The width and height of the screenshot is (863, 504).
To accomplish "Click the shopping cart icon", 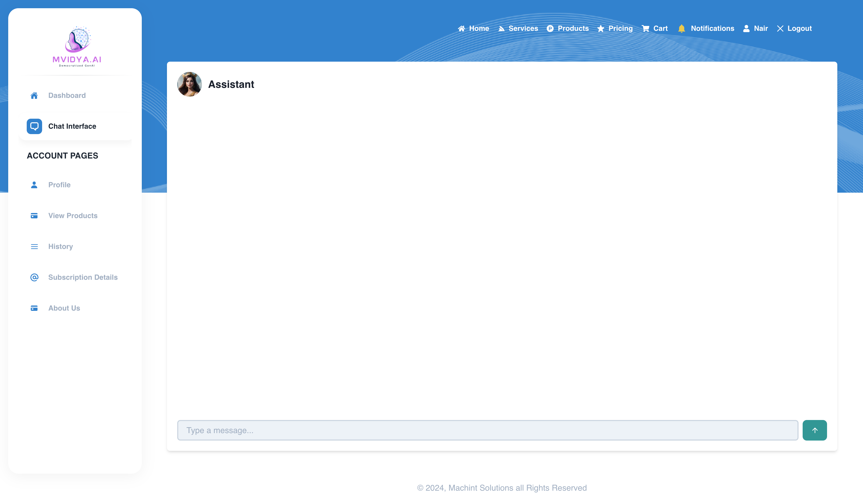I will click(x=645, y=29).
